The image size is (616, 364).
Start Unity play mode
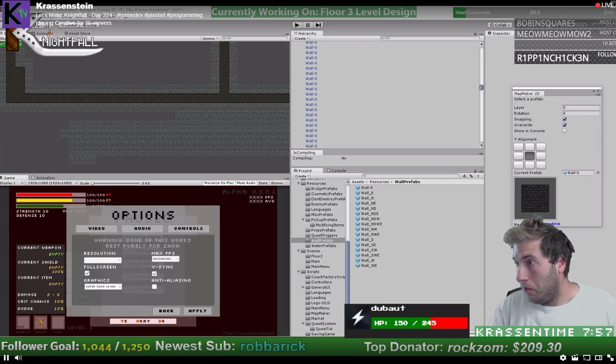[297, 25]
